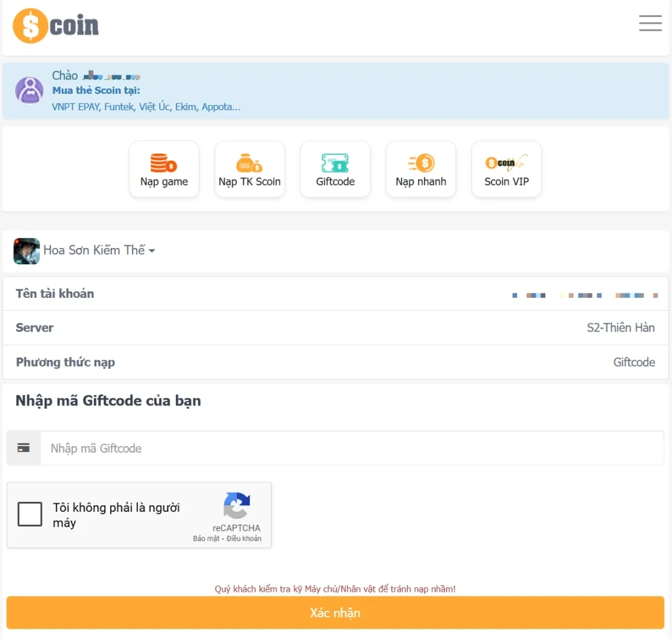The width and height of the screenshot is (672, 639).
Task: Click the Nhập mã Giftcode của bạn heading
Action: click(x=108, y=401)
